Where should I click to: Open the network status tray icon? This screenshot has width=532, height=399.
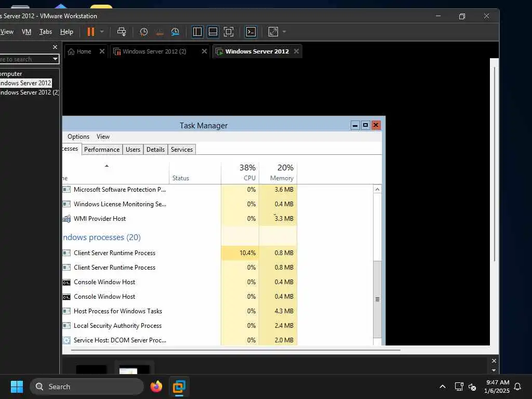pyautogui.click(x=459, y=387)
